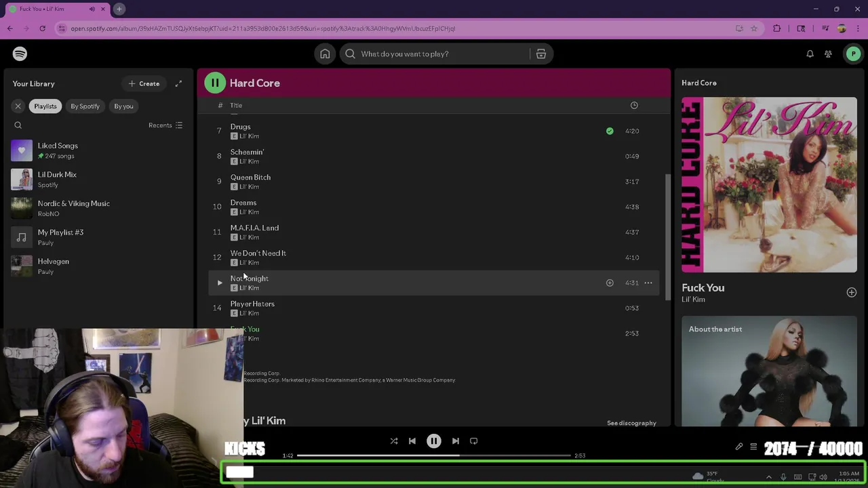Open the taskbar clock and date
The width and height of the screenshot is (868, 488).
click(849, 477)
